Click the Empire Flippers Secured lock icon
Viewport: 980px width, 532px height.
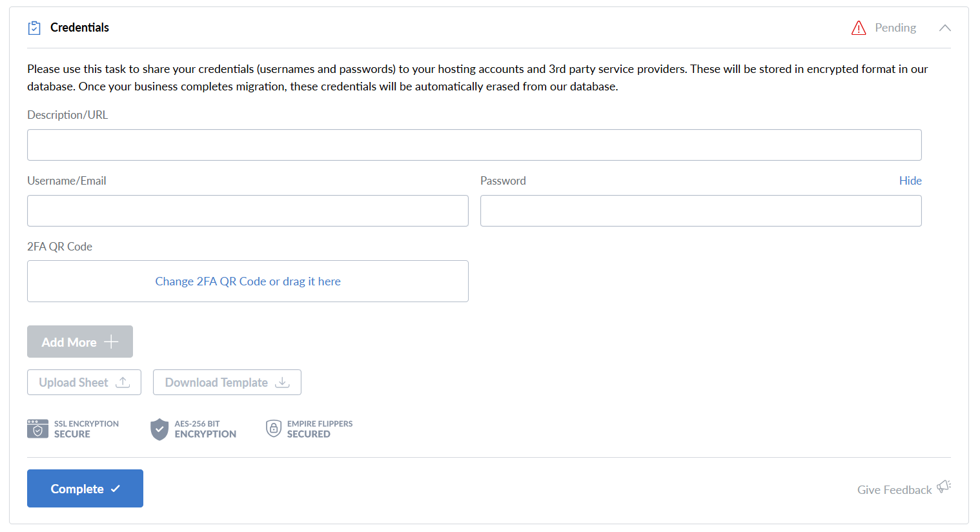click(274, 429)
